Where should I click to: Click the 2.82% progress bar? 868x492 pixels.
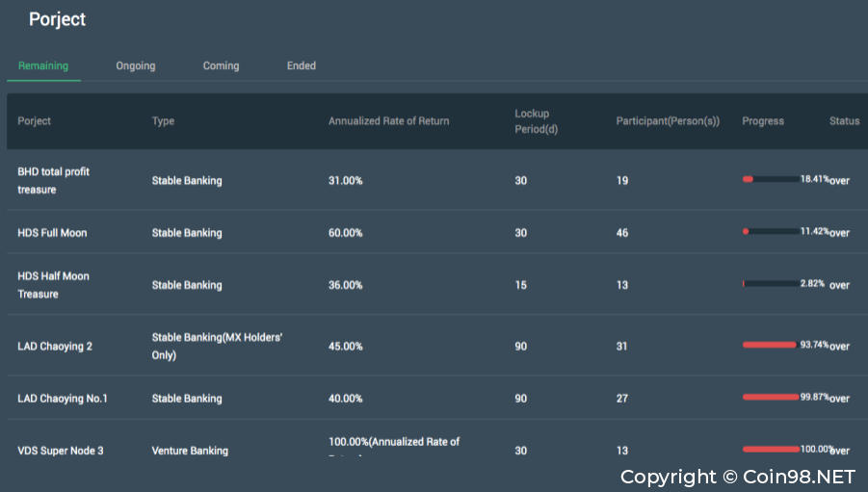coord(770,284)
